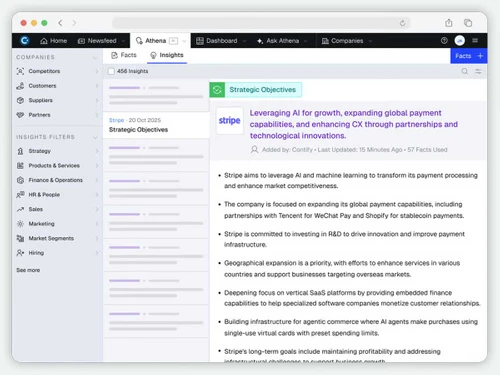500x375 pixels.
Task: Click the Stripe logo thumbnail
Action: [x=230, y=120]
